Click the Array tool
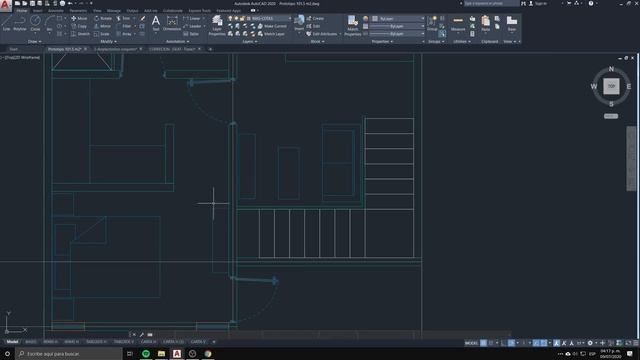This screenshot has width=640, height=360. click(x=124, y=34)
